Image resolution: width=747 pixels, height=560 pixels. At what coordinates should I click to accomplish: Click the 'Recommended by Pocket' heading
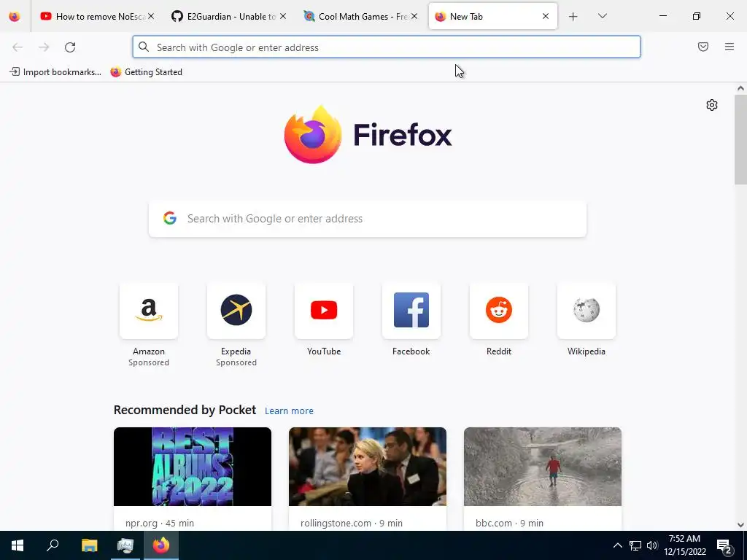click(x=185, y=410)
